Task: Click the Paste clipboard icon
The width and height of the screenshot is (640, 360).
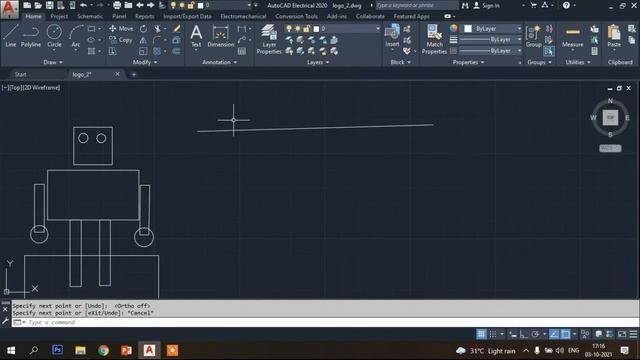Action: tap(614, 36)
